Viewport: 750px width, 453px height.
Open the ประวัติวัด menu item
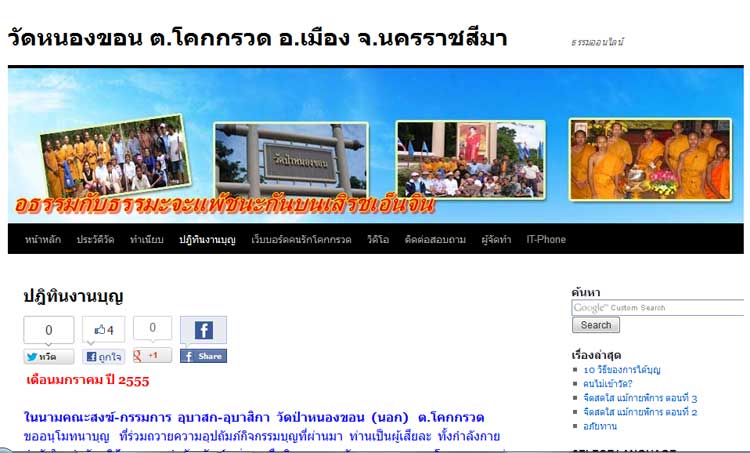click(x=95, y=239)
